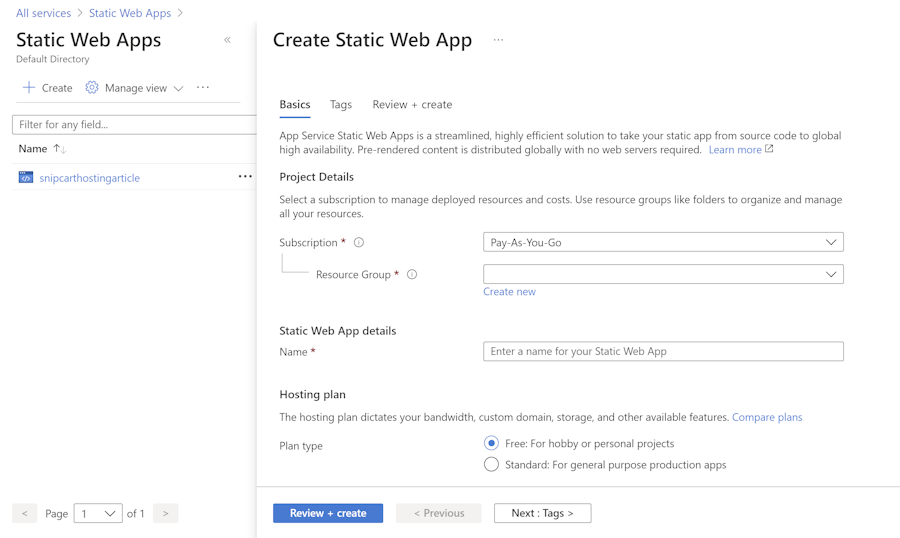The image size is (900, 538).
Task: Click the Project Details heading
Action: [316, 177]
